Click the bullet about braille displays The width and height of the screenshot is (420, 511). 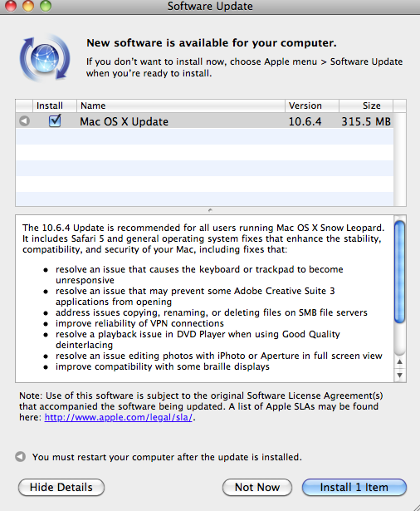point(163,366)
